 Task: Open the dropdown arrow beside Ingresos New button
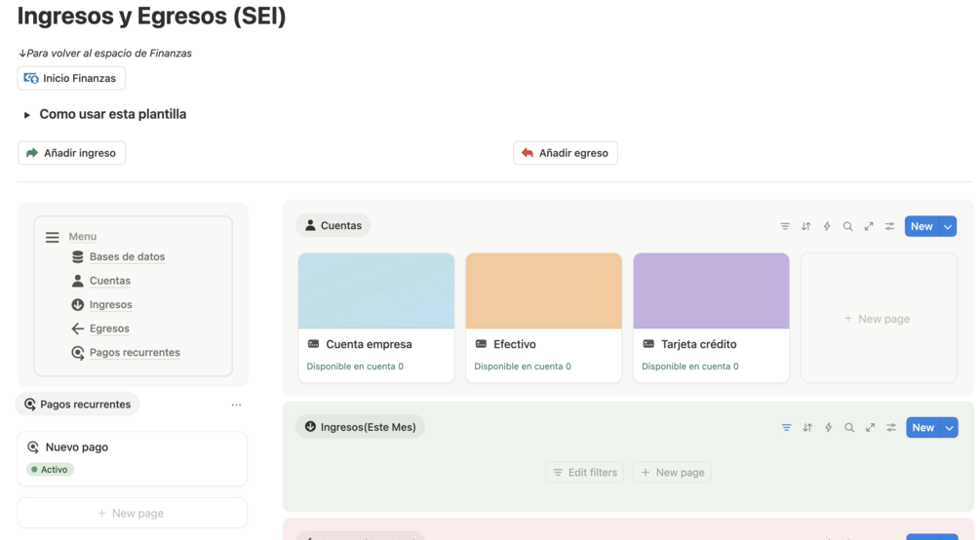pyautogui.click(x=949, y=428)
